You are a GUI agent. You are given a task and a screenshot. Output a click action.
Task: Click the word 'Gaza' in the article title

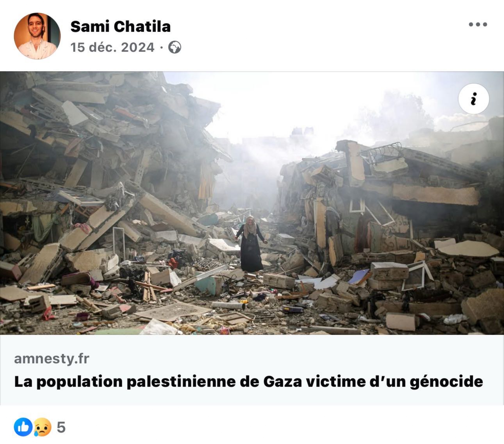point(283,382)
